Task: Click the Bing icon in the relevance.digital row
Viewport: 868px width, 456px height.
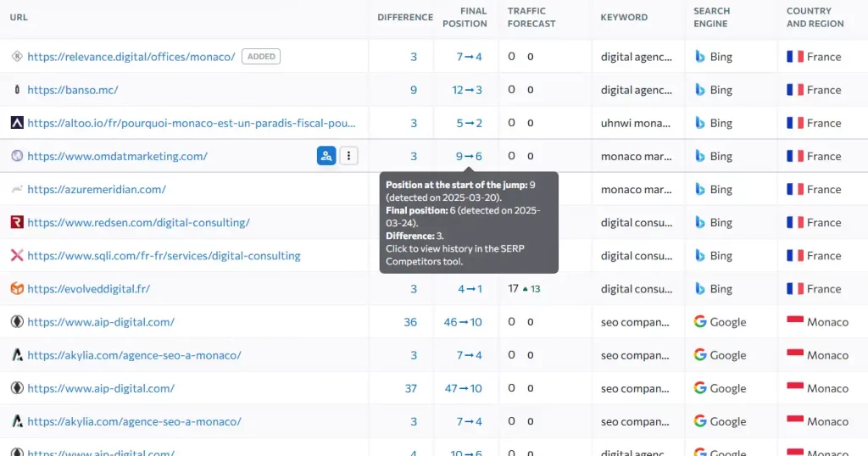Action: (700, 57)
